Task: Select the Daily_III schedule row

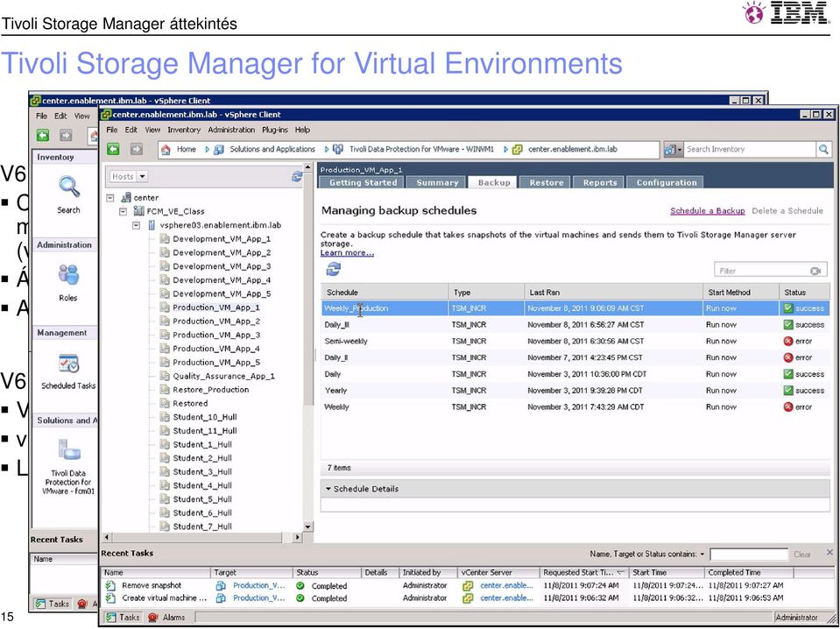Action: tap(575, 325)
